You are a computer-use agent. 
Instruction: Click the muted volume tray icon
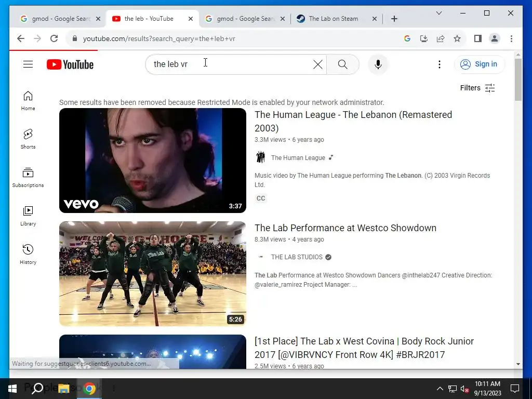(x=464, y=389)
